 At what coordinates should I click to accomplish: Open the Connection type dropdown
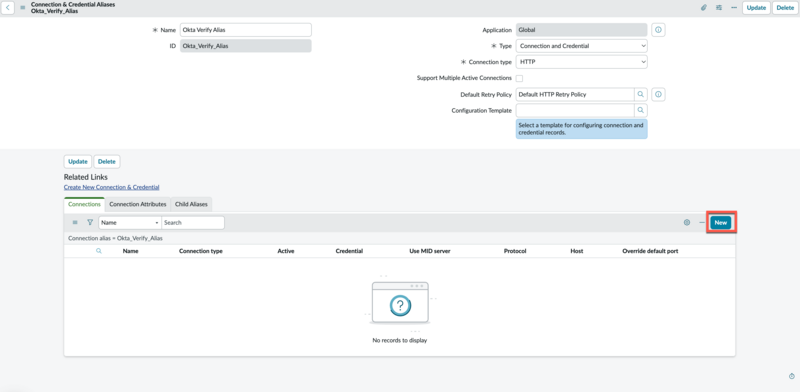(582, 62)
